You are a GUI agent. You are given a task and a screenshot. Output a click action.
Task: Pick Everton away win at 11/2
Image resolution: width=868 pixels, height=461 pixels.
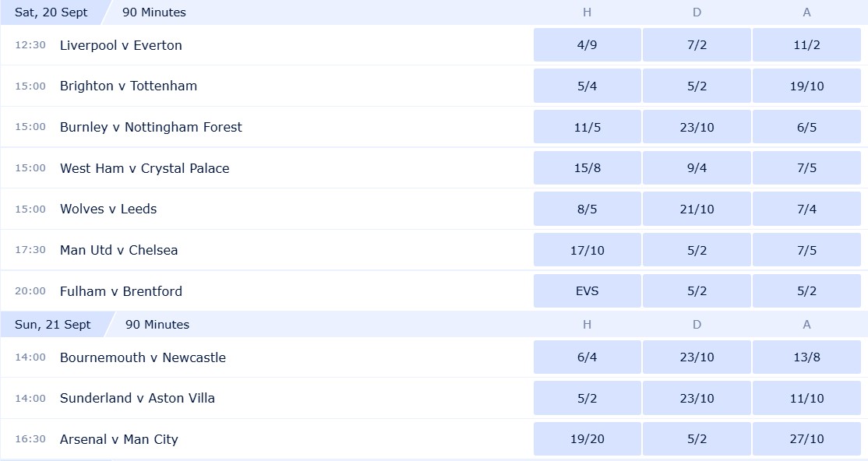pyautogui.click(x=806, y=45)
